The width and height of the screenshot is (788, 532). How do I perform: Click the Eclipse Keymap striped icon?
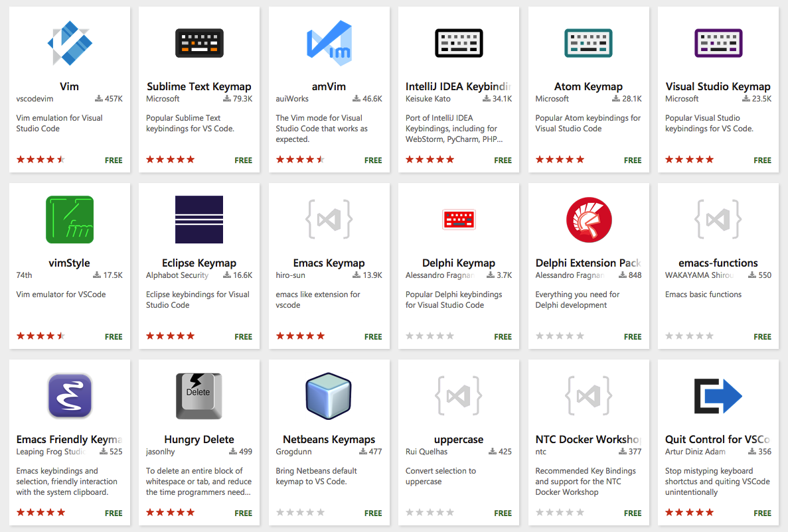tap(199, 220)
